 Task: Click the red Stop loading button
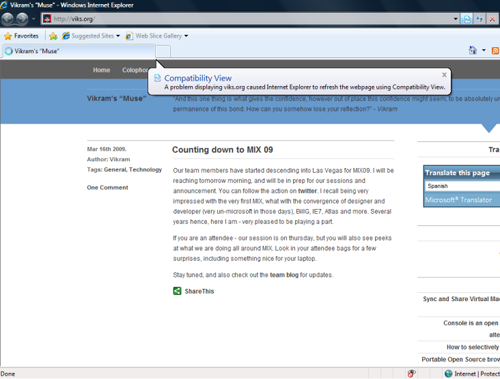tap(492, 19)
